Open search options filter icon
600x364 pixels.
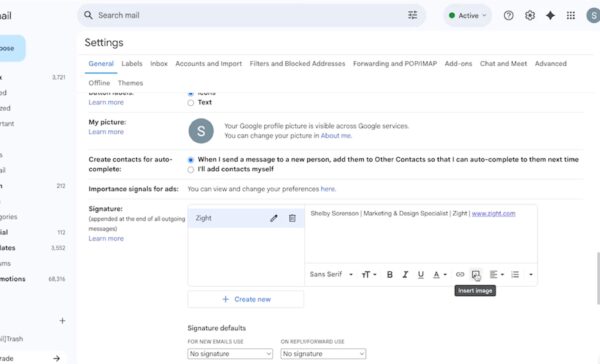coord(412,15)
